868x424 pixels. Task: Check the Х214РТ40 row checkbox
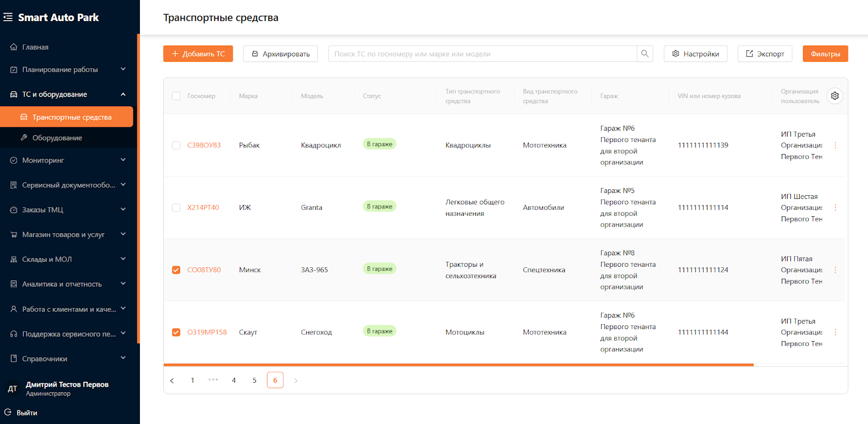point(176,208)
